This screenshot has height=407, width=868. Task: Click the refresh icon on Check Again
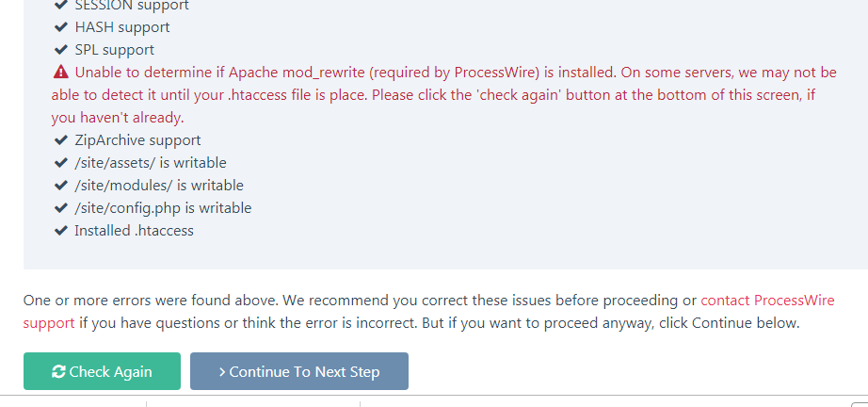(x=58, y=372)
